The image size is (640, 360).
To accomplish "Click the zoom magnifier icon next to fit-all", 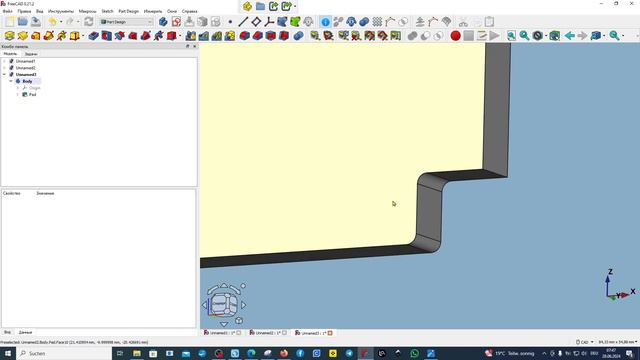I will [524, 36].
